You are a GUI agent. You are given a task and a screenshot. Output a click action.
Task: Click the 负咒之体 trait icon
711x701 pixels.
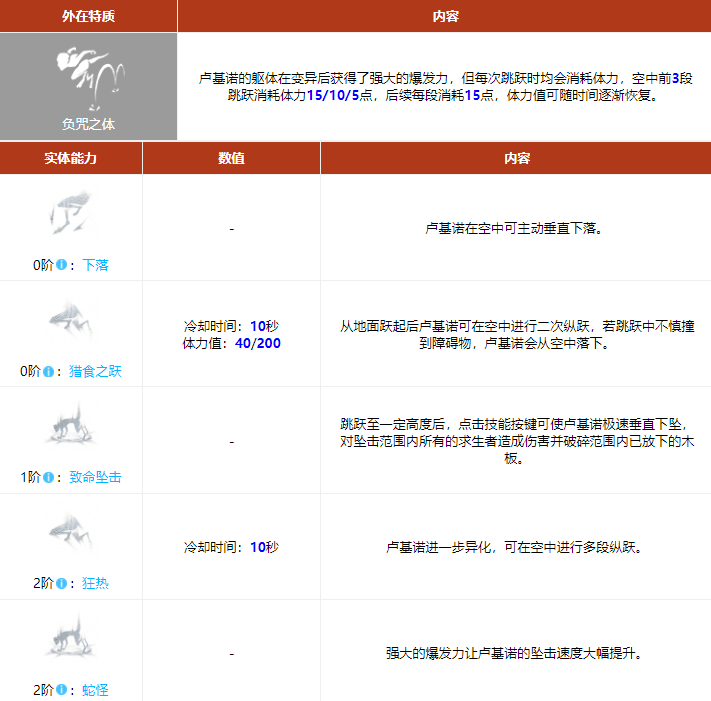pos(90,78)
